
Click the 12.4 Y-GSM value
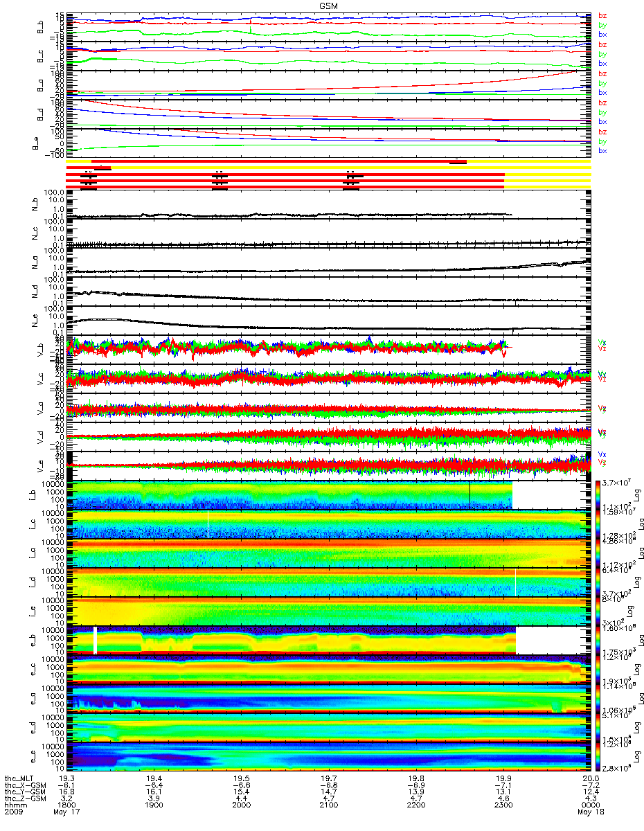[591, 791]
